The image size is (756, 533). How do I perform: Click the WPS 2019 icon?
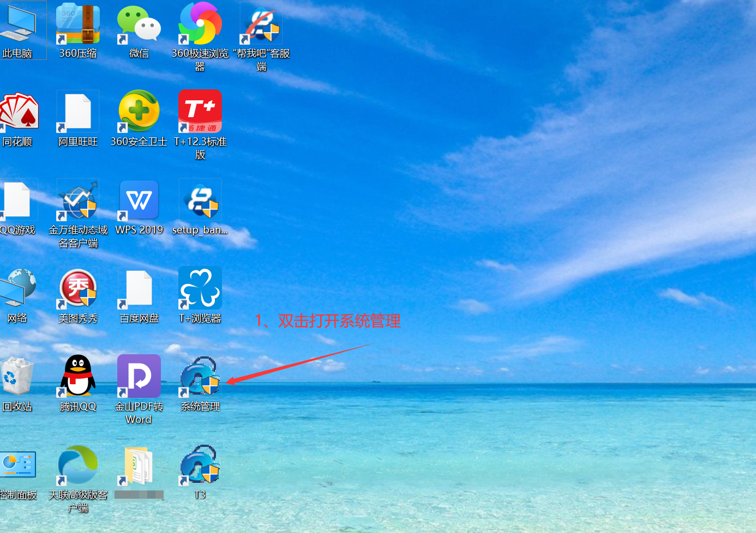point(139,201)
